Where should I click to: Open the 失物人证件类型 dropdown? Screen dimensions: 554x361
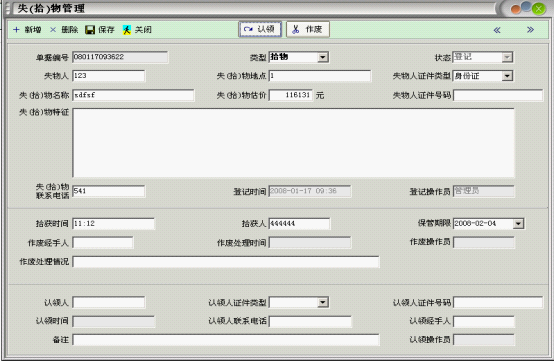(507, 76)
